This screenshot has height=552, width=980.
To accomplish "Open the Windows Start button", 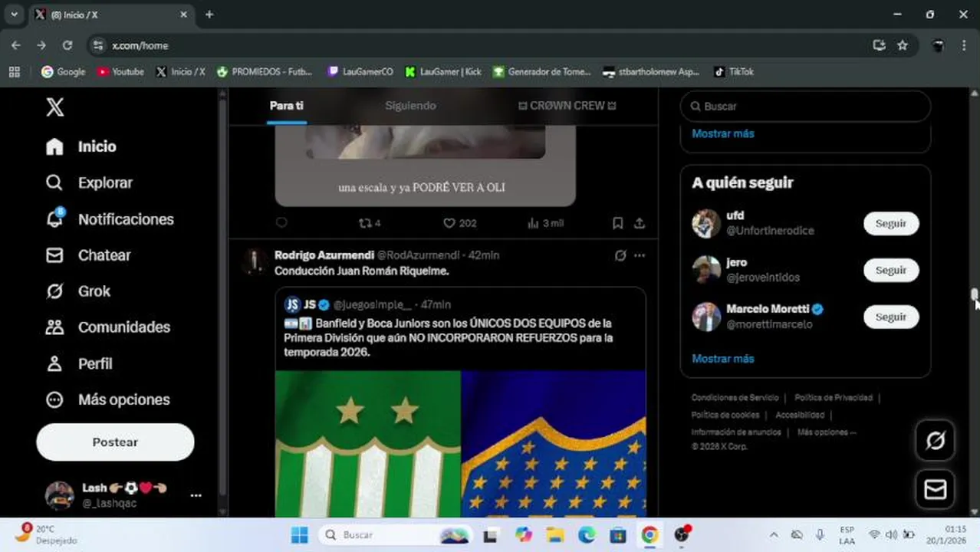I will (300, 535).
